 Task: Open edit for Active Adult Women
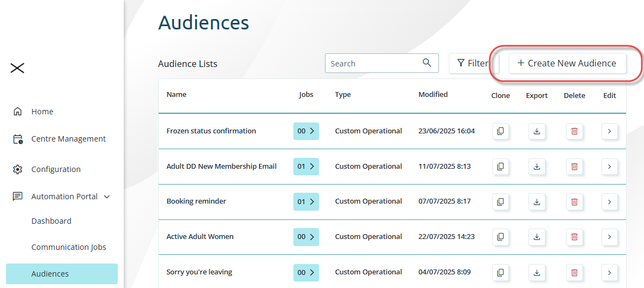tap(610, 237)
